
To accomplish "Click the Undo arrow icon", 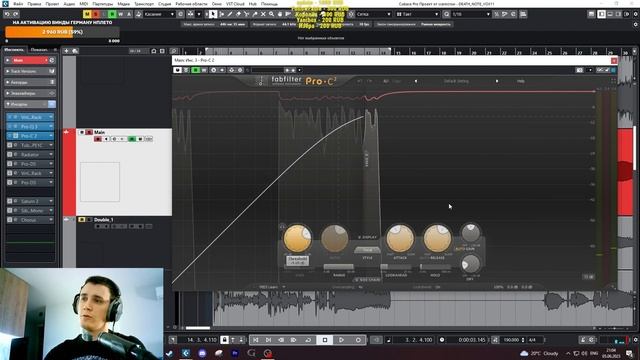I will [x=7, y=14].
